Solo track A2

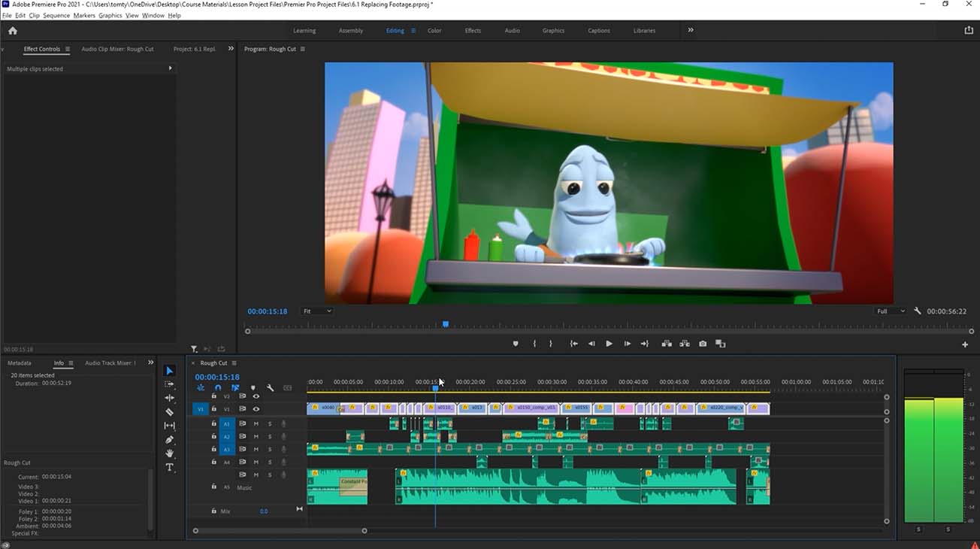point(270,437)
